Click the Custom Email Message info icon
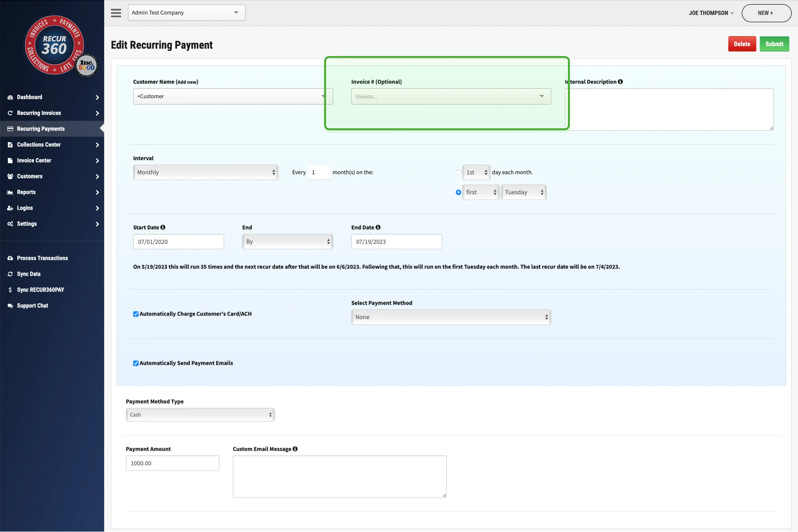The height and width of the screenshot is (532, 798). tap(295, 449)
